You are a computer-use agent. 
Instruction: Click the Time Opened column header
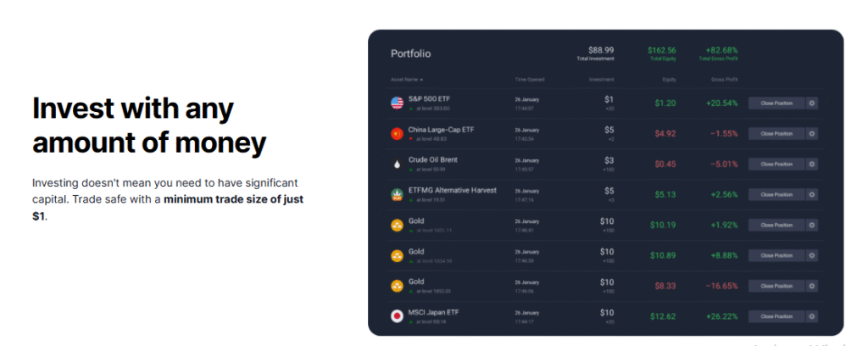pyautogui.click(x=530, y=80)
